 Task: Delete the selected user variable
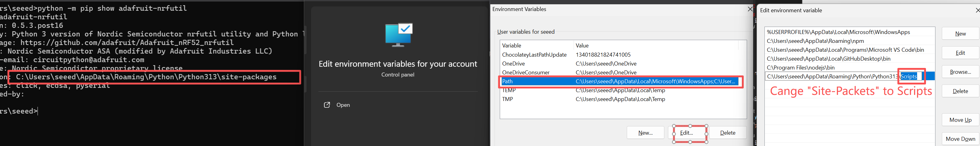click(x=728, y=133)
